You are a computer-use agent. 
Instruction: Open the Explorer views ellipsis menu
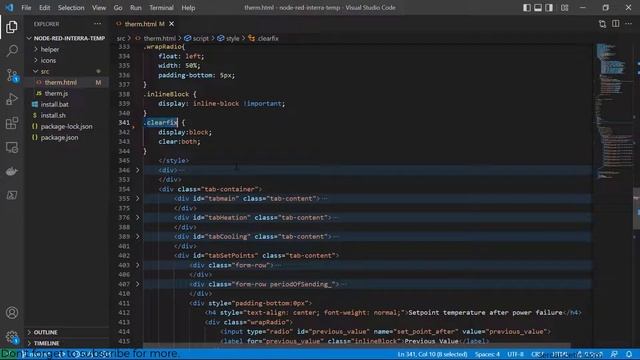[x=98, y=24]
